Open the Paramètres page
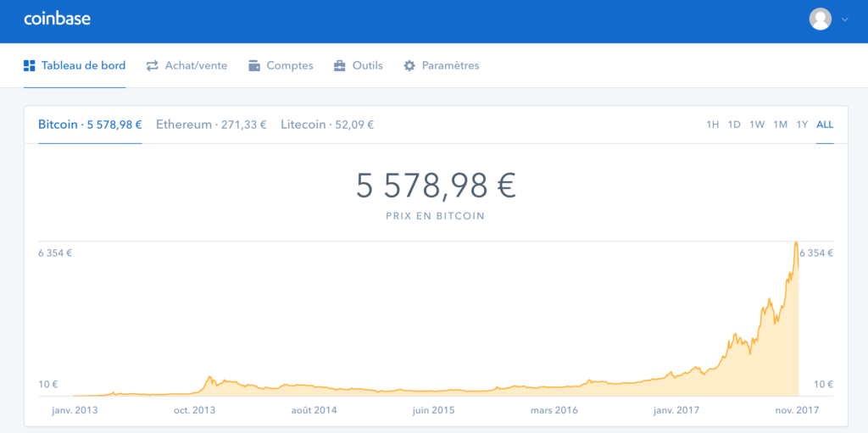The image size is (868, 433). (x=441, y=66)
